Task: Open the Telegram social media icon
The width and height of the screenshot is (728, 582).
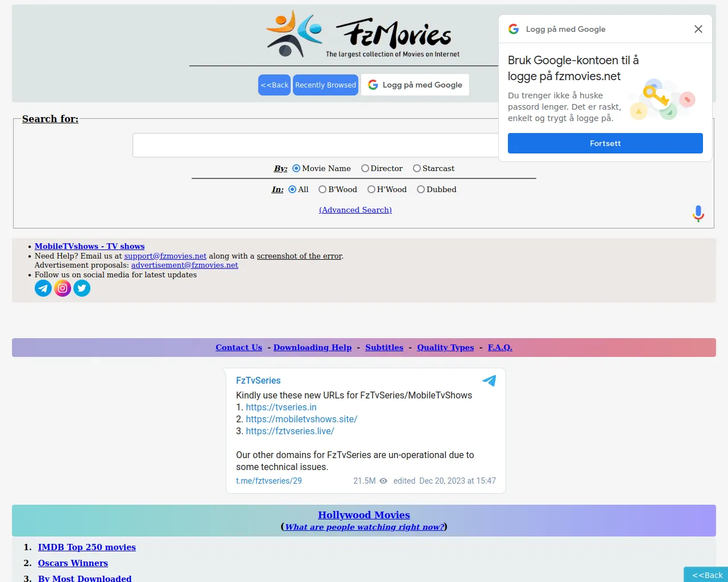Action: pos(43,288)
